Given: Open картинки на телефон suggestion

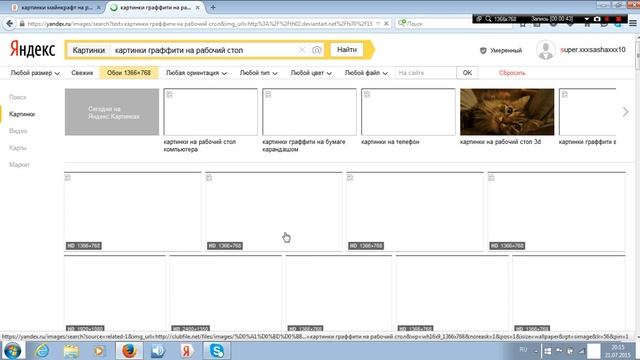Looking at the screenshot, I should 390,142.
